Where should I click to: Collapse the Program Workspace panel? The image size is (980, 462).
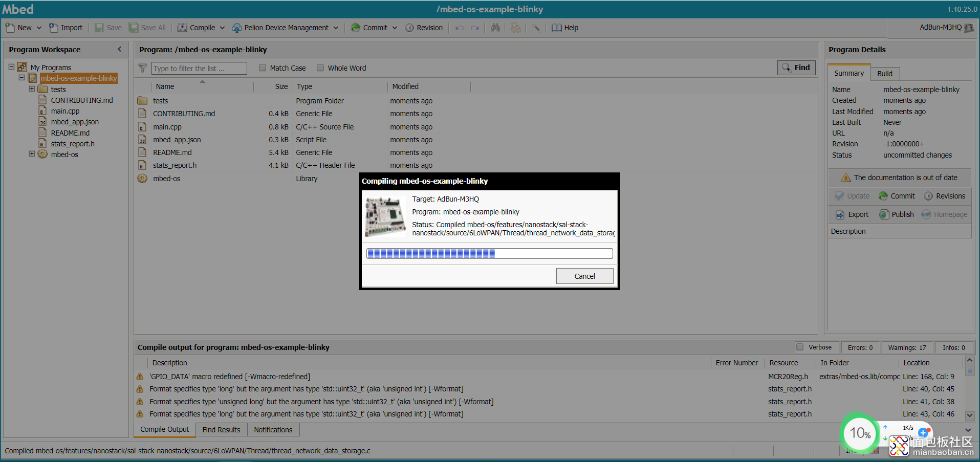tap(119, 49)
